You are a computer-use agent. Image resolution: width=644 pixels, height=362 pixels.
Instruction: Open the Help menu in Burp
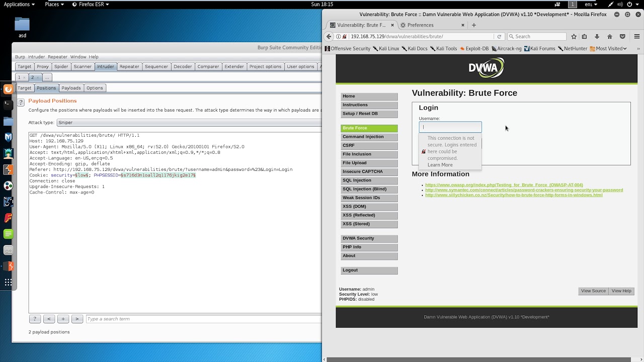[94, 57]
